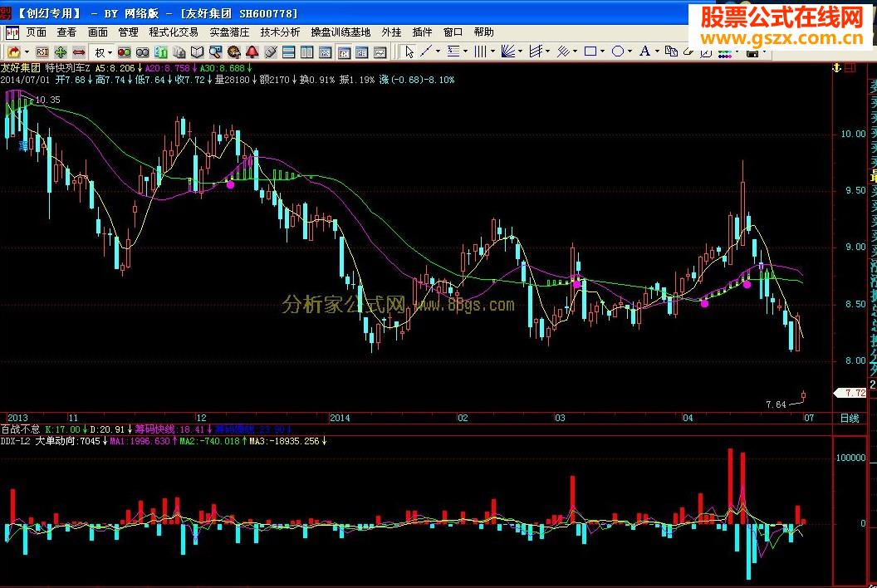
Task: Select the arrow pointer drawing tool
Action: click(x=409, y=52)
